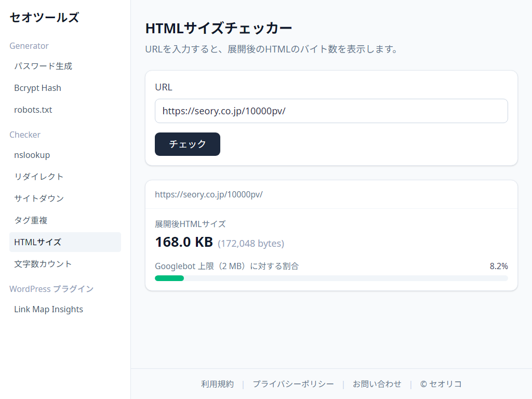
Task: Click the Googlebot capacity progress bar
Action: [x=331, y=278]
